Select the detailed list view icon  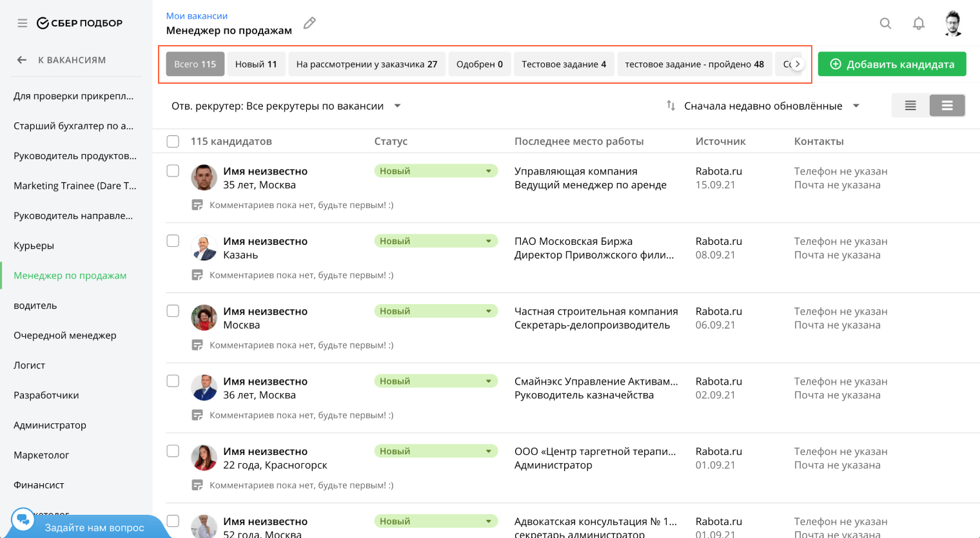[946, 106]
